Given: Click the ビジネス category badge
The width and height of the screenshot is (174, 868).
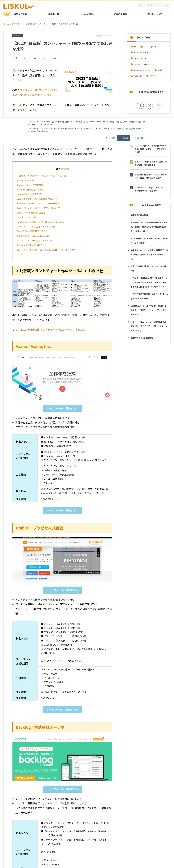Looking at the screenshot, I should point(18,35).
